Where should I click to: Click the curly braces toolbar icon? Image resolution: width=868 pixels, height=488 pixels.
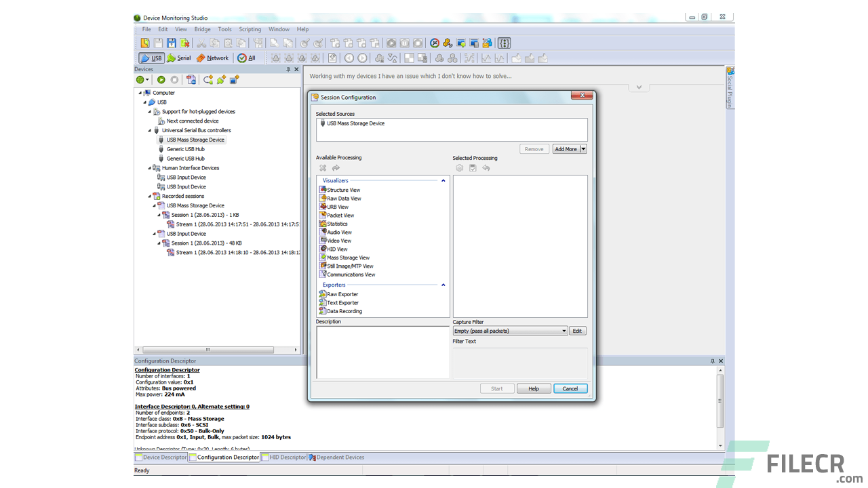(503, 43)
